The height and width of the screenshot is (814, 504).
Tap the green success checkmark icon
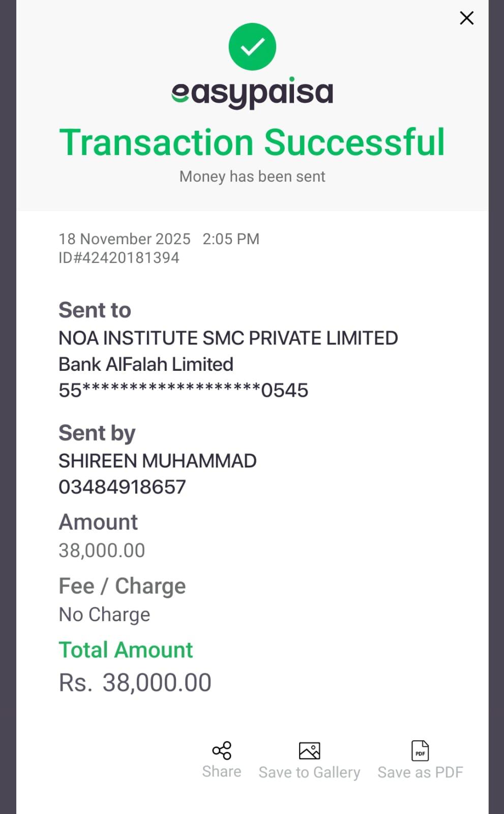tap(252, 47)
